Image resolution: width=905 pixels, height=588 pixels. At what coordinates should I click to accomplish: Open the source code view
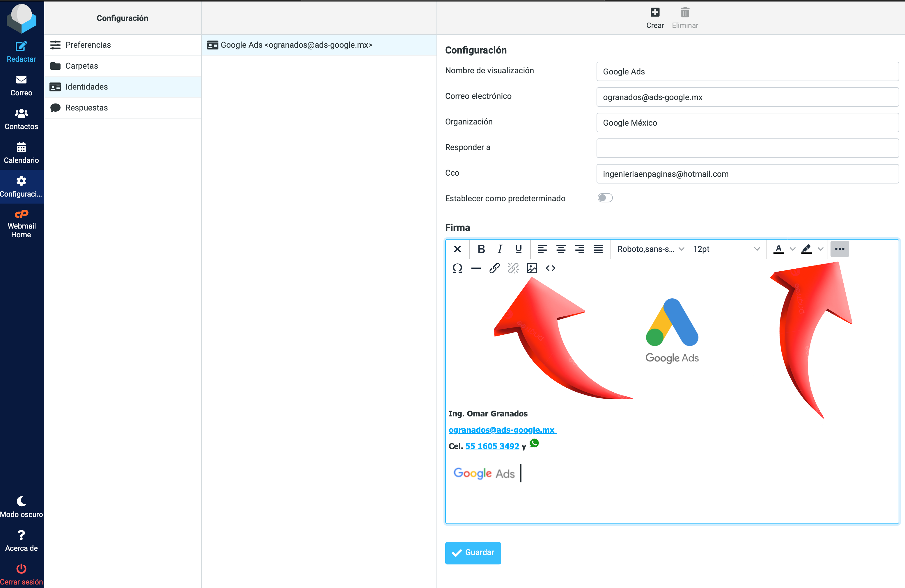[550, 268]
